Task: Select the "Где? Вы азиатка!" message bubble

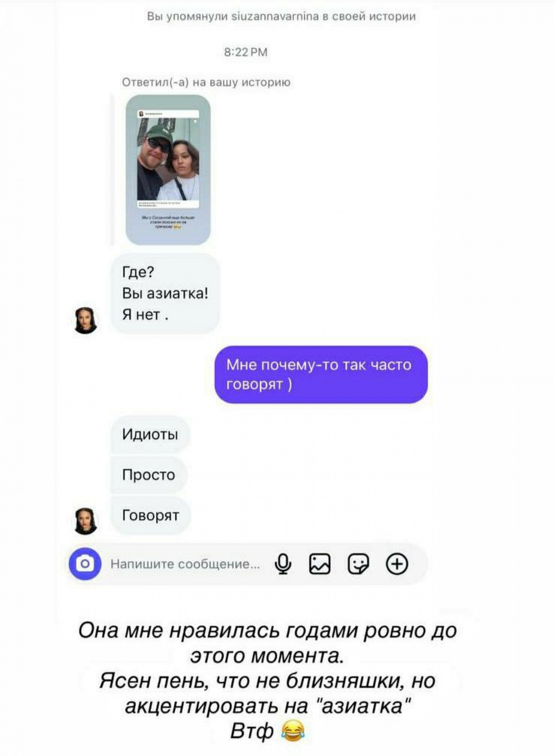Action: pos(165,293)
